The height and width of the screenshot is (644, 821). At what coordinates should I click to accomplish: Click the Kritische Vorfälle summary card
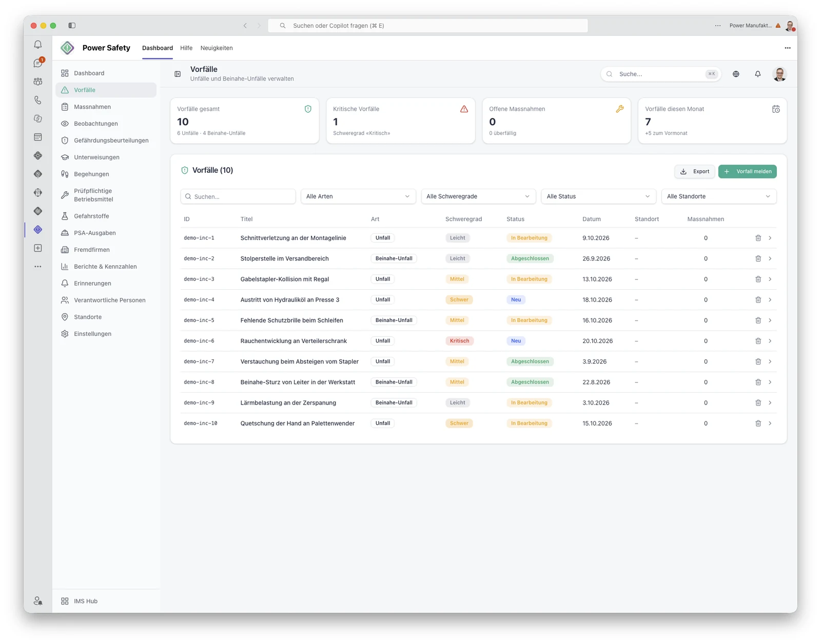click(401, 121)
